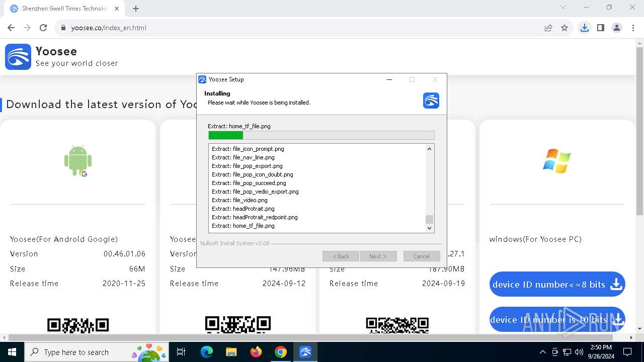The height and width of the screenshot is (362, 644).
Task: Open the volume icon in system tray
Action: pos(579,352)
